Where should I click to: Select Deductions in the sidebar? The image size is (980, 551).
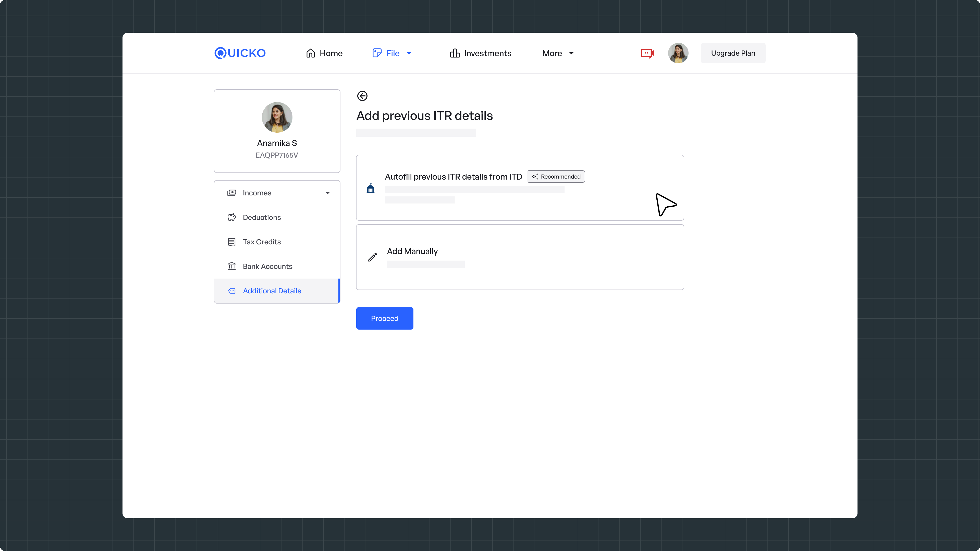pos(277,217)
